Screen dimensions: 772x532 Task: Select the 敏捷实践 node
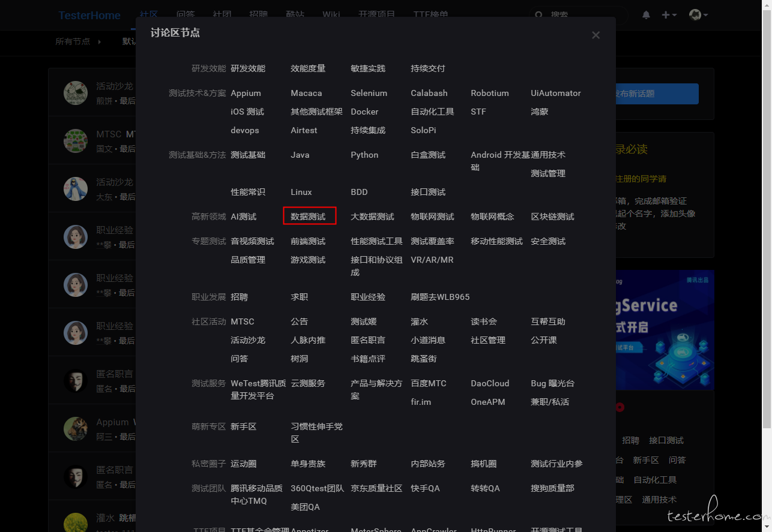tap(368, 68)
